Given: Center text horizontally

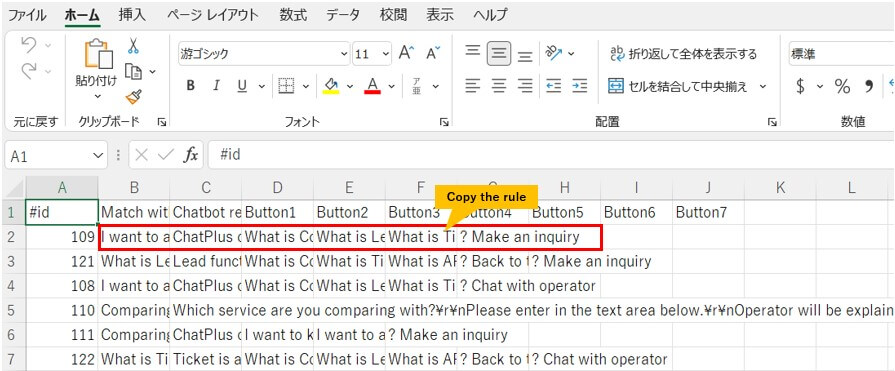Looking at the screenshot, I should (499, 86).
